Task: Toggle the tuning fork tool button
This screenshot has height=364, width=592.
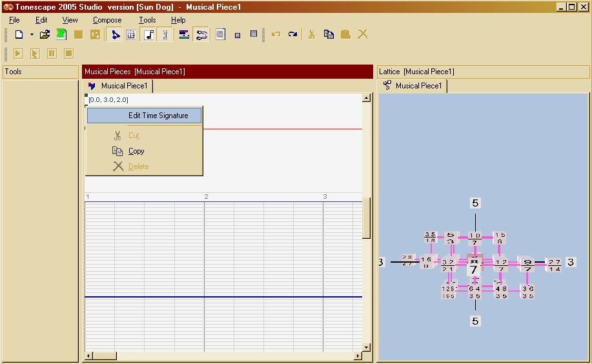Action: 165,35
